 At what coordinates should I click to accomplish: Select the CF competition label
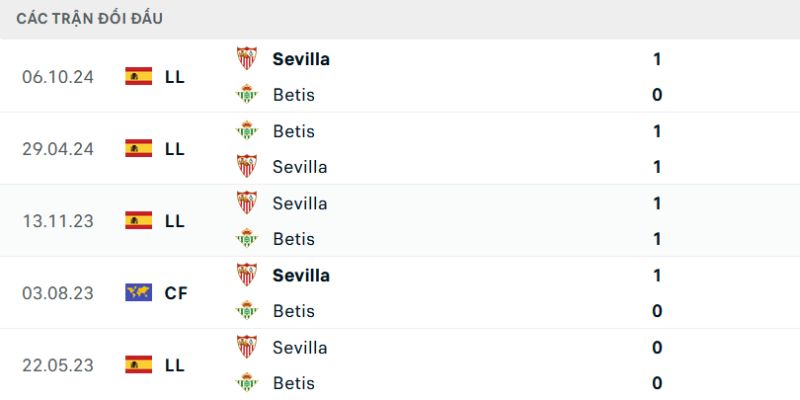pos(176,293)
